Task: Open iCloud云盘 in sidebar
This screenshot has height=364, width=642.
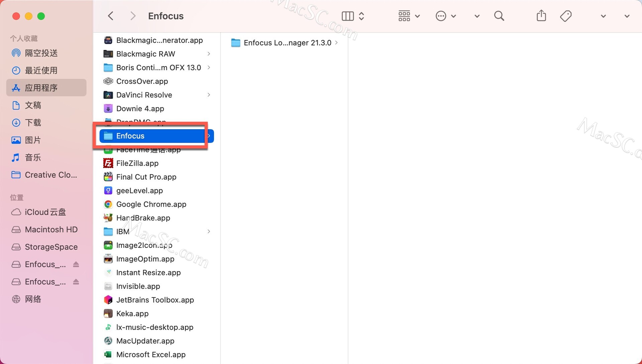Action: pos(46,212)
